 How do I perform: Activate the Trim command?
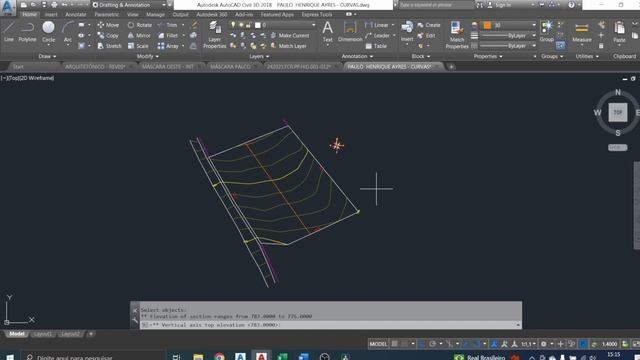pos(168,25)
